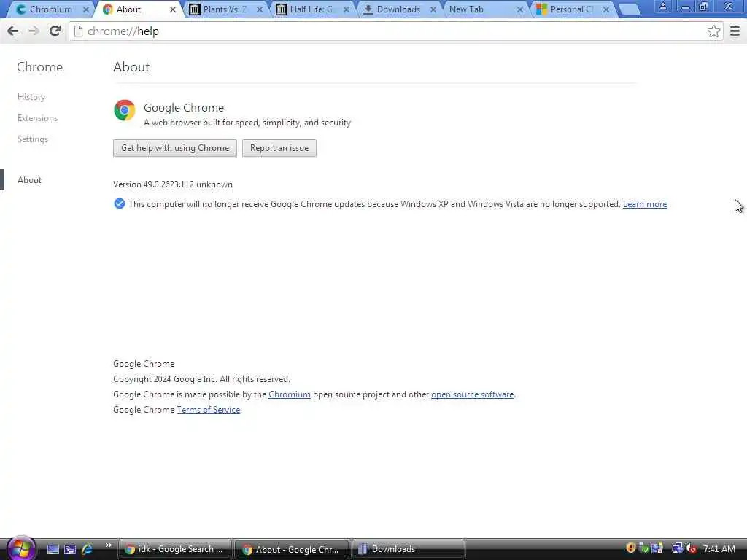The image size is (747, 560).
Task: Switch to the Downloads tab
Action: (398, 9)
